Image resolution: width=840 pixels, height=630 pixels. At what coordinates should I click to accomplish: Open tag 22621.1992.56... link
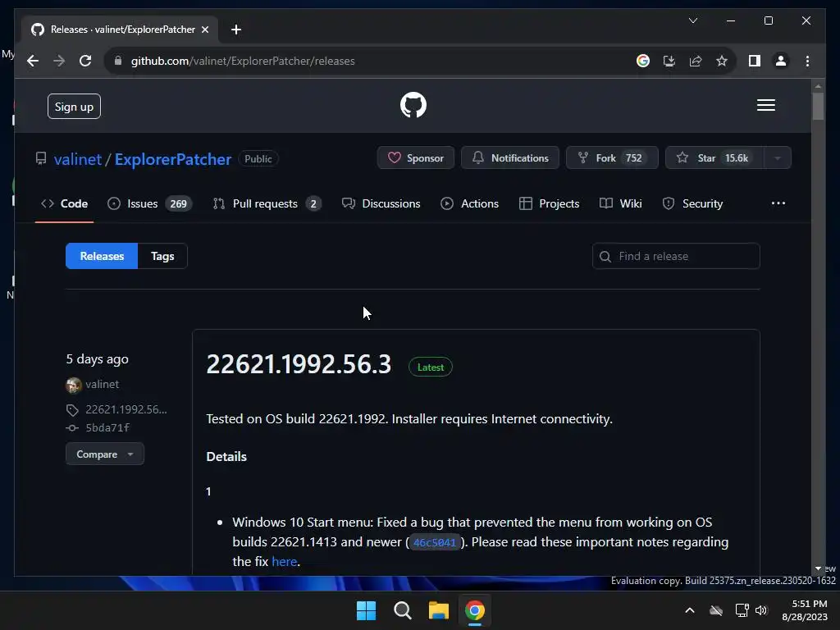(126, 410)
